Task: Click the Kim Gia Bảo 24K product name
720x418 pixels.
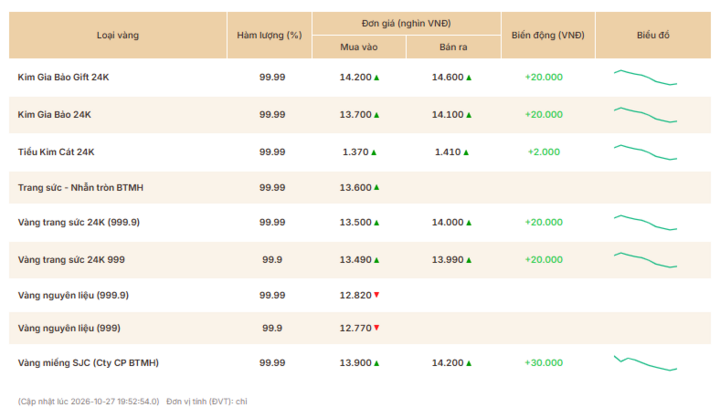Action: pyautogui.click(x=54, y=115)
